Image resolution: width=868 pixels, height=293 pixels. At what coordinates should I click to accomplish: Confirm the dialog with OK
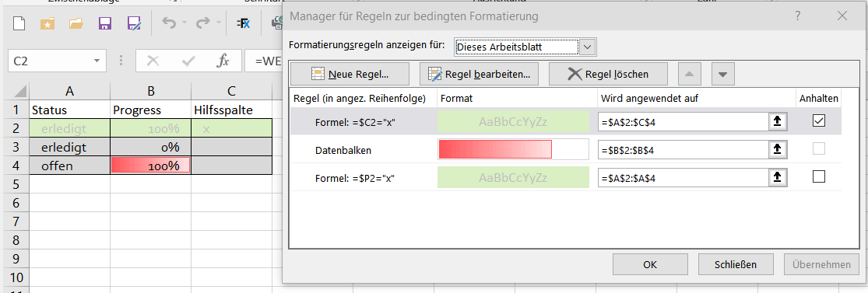click(x=650, y=264)
